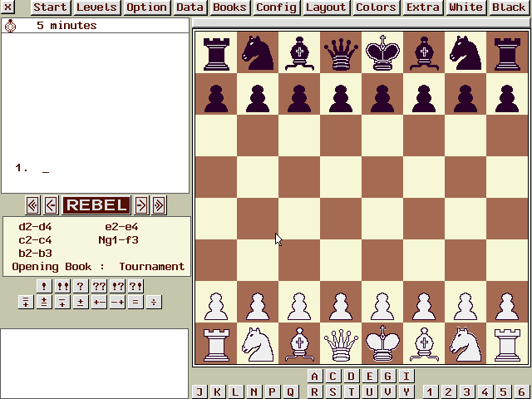Click the Opening Book : Tournament label

click(x=98, y=267)
